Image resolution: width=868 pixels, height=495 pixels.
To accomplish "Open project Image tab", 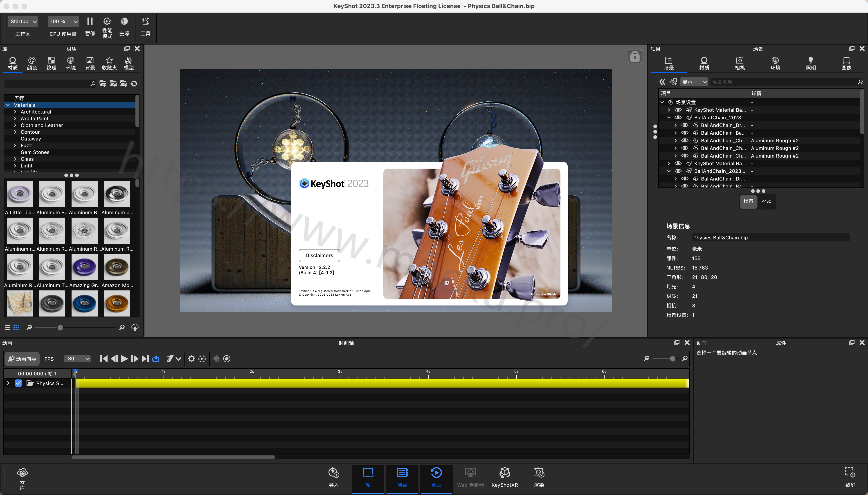I will 846,63.
